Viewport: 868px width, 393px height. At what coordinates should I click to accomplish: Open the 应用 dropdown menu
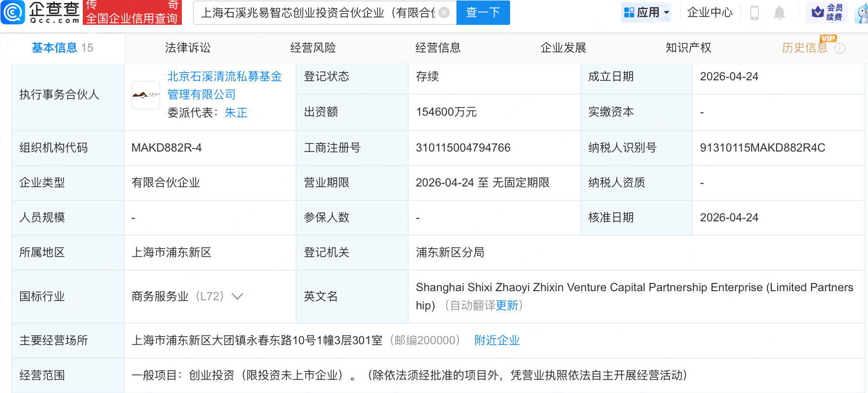(646, 12)
